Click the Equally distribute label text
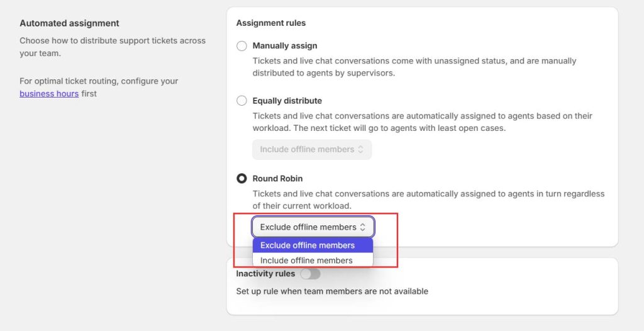 (x=287, y=101)
